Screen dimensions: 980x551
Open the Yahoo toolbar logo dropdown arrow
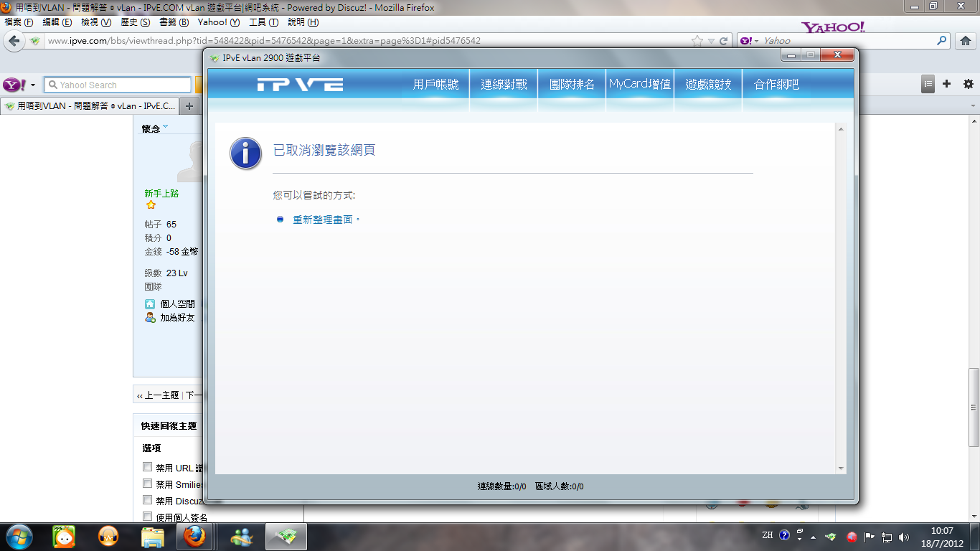click(x=33, y=85)
